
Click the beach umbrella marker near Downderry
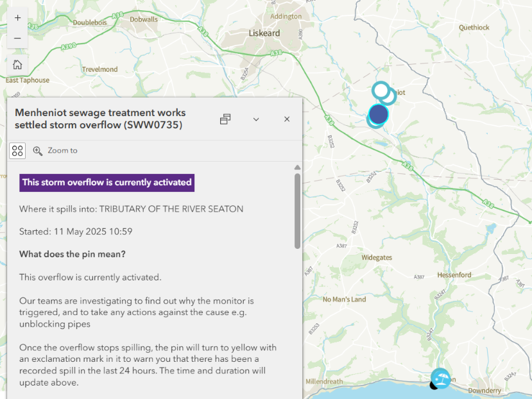click(440, 378)
